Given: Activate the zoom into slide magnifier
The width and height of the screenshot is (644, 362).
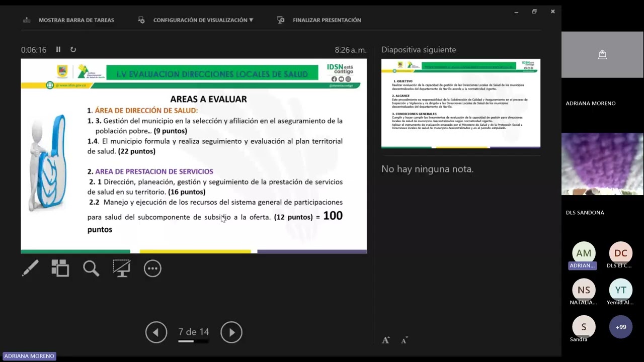Looking at the screenshot, I should coord(91,268).
